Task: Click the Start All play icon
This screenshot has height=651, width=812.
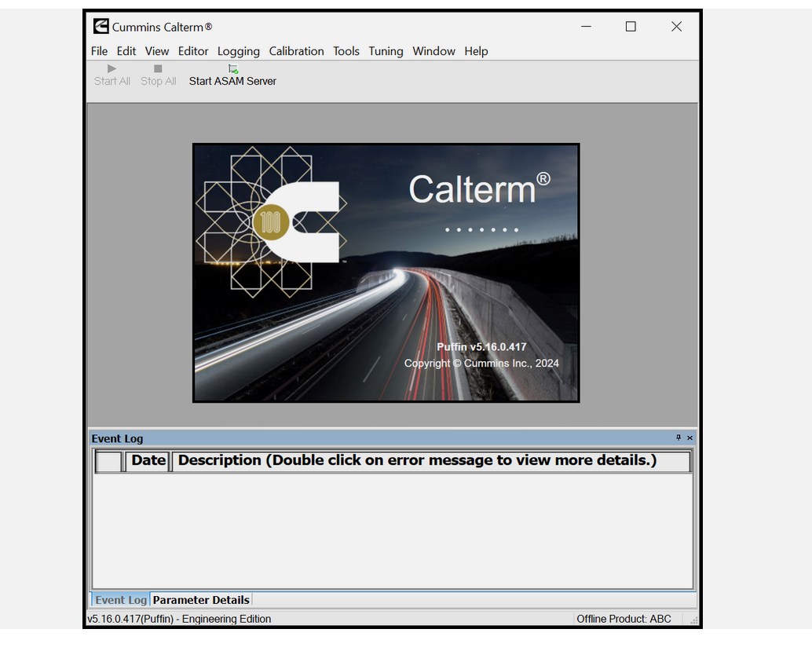Action: pyautogui.click(x=112, y=68)
